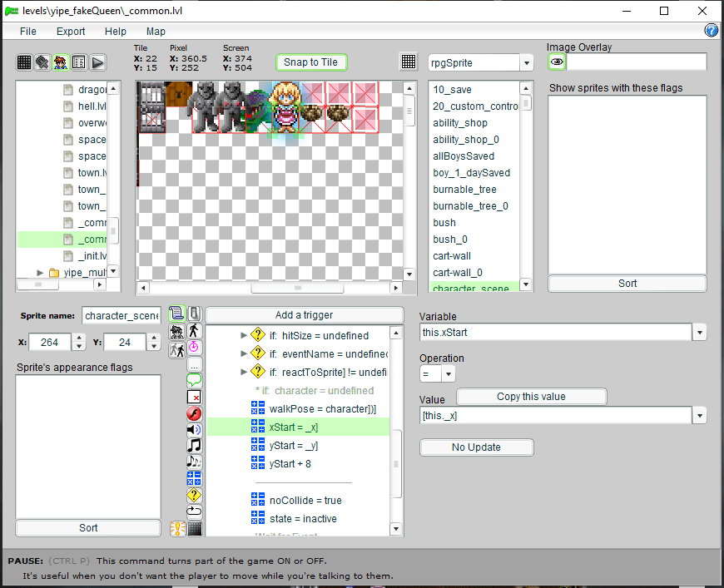Open the Export menu

coord(71,32)
